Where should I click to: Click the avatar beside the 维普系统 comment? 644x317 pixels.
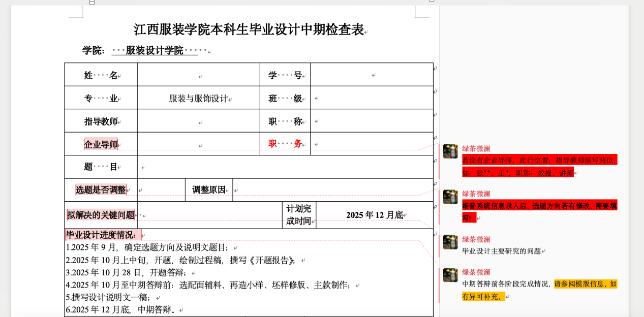tap(450, 197)
